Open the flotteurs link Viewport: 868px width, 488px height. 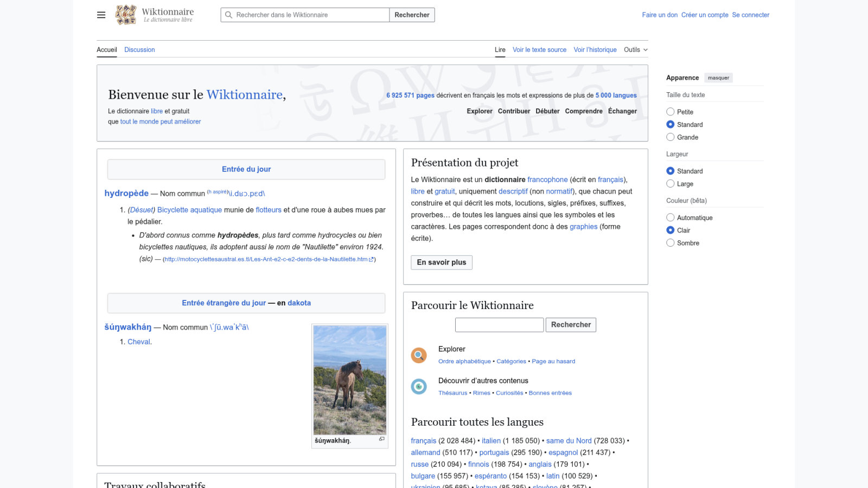click(269, 210)
